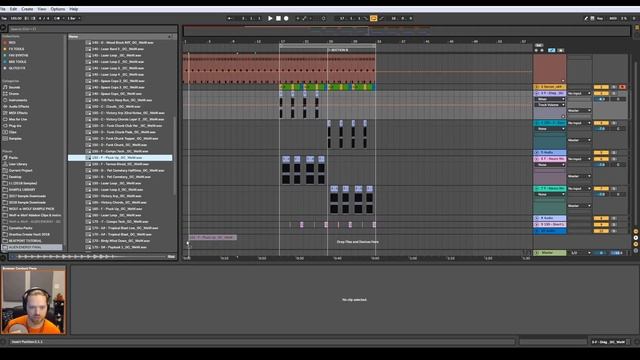Toggle the metronome in the control bar

(58, 18)
